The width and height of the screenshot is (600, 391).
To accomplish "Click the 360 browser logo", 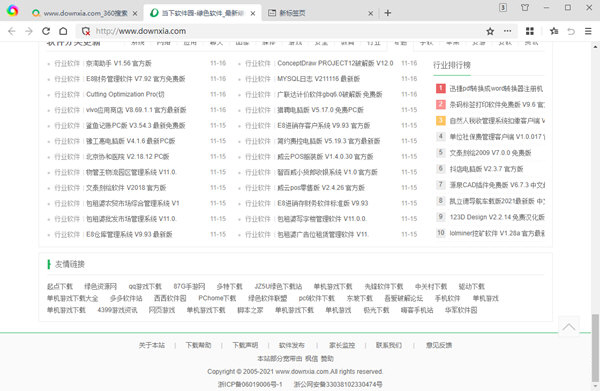I will coord(12,11).
